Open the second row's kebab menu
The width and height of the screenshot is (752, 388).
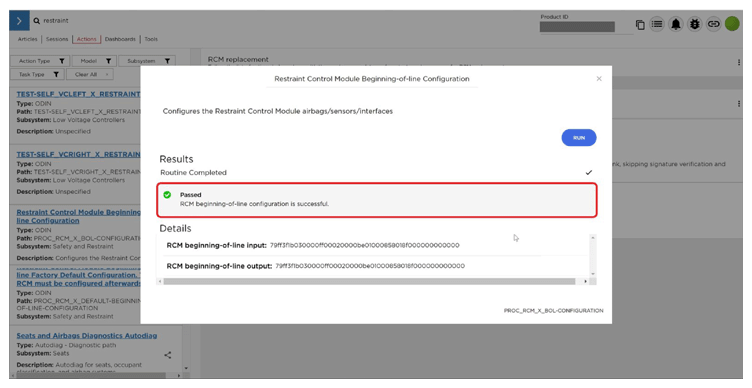pos(739,104)
